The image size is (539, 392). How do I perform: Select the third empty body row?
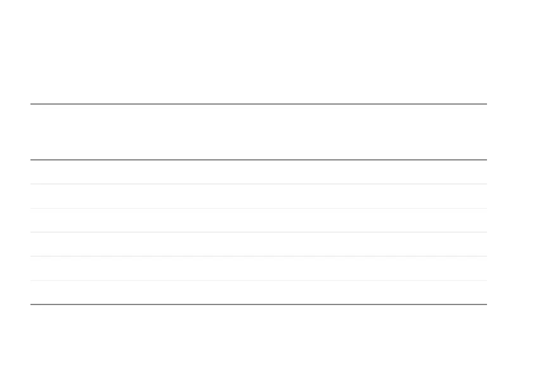[x=259, y=220]
